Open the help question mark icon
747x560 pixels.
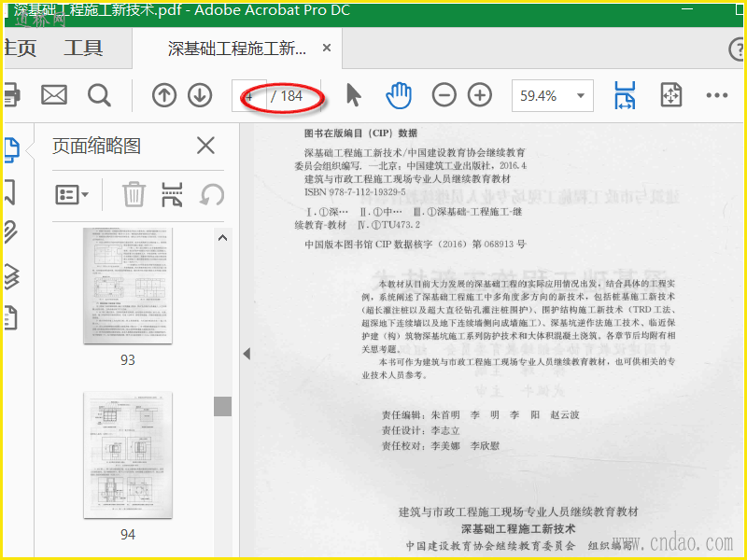pos(738,49)
